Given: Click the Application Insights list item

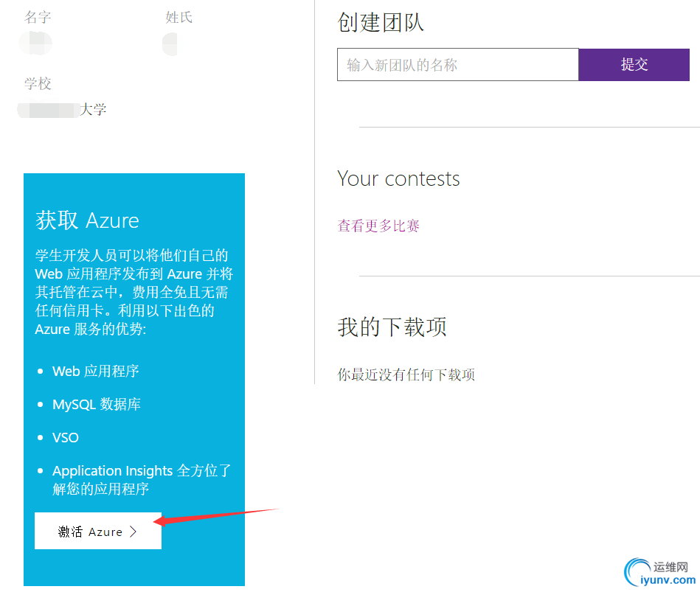Looking at the screenshot, I should [142, 480].
